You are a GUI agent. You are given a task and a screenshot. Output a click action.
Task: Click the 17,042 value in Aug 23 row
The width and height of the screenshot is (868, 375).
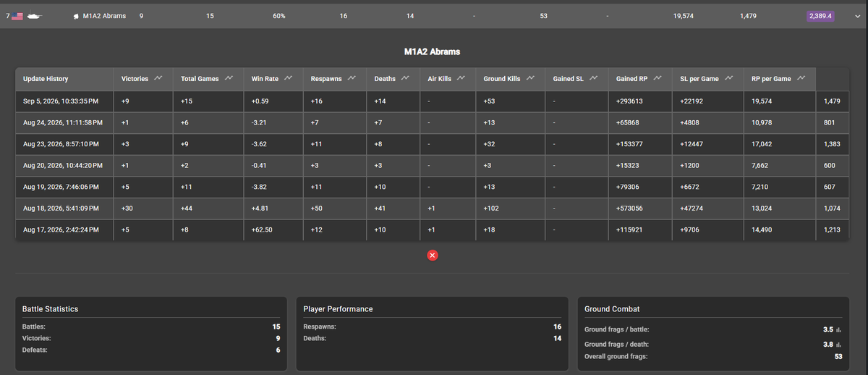tap(762, 145)
